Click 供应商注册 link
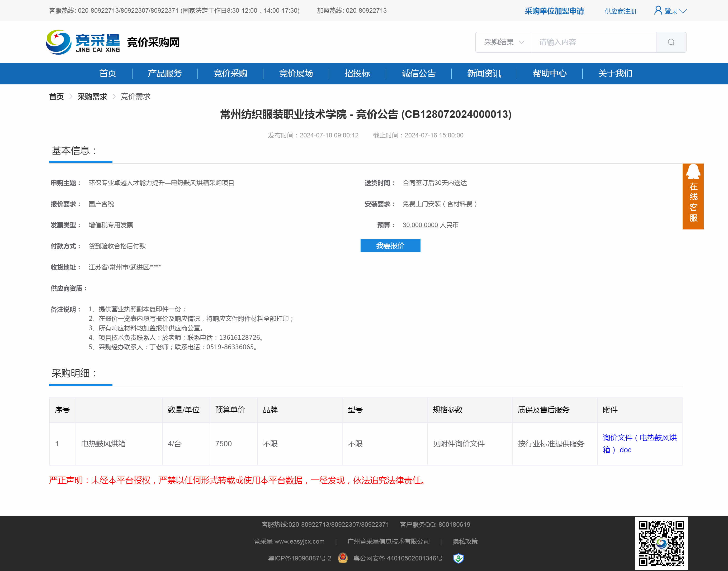728x571 pixels. click(620, 11)
